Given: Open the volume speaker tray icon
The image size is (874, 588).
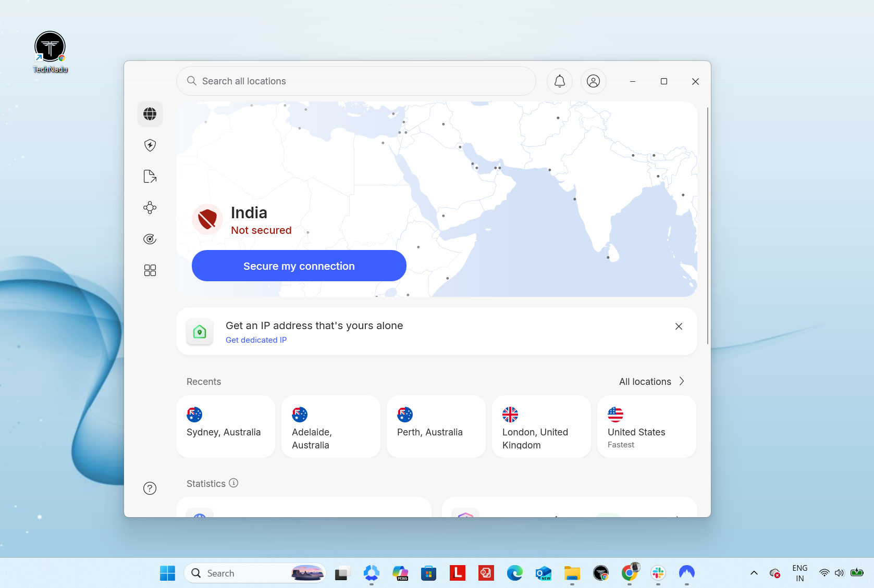Looking at the screenshot, I should click(839, 573).
